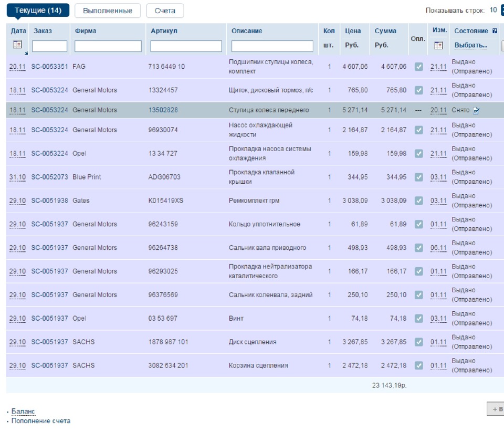Open the calendar icon under Дата column
Viewport: 504px width, 432px height.
click(17, 45)
